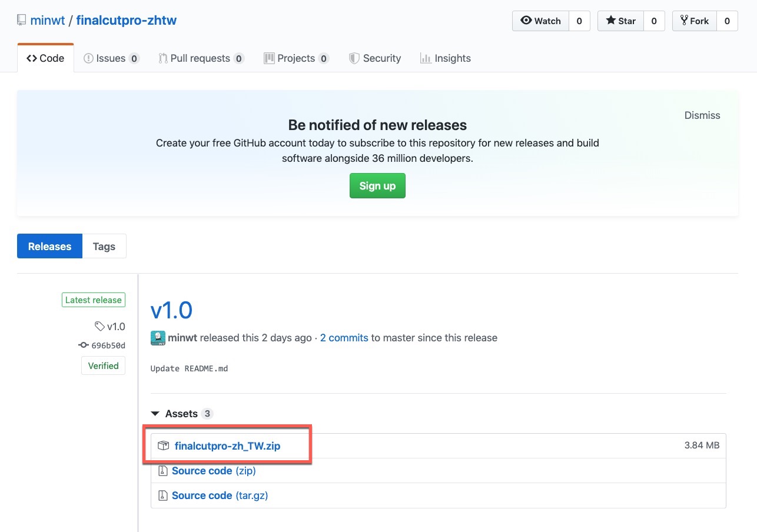Collapse the Assets section triangle
The height and width of the screenshot is (532, 757).
155,414
